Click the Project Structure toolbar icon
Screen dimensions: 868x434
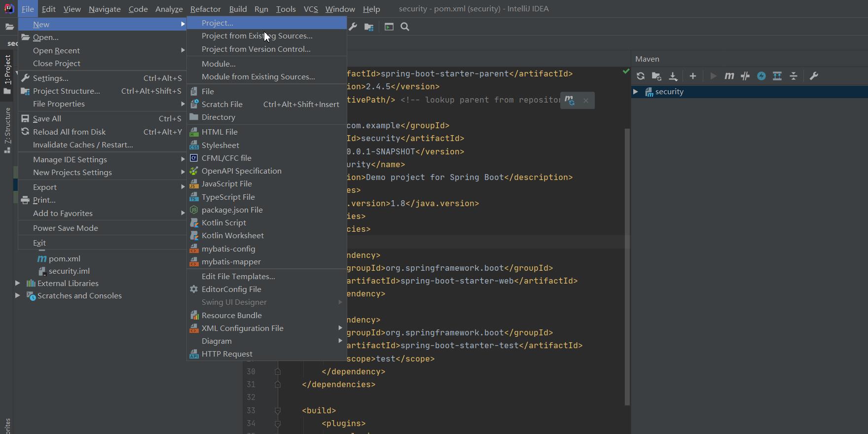[x=369, y=27]
